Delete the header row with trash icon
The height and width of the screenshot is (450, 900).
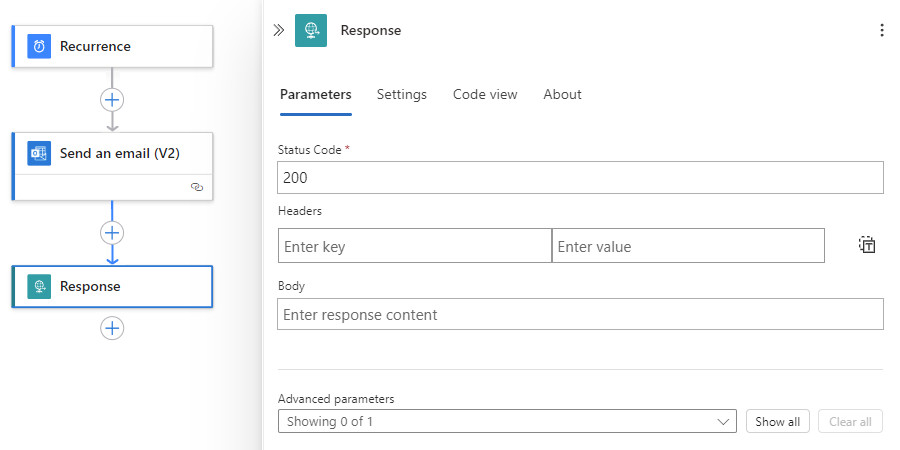[867, 245]
